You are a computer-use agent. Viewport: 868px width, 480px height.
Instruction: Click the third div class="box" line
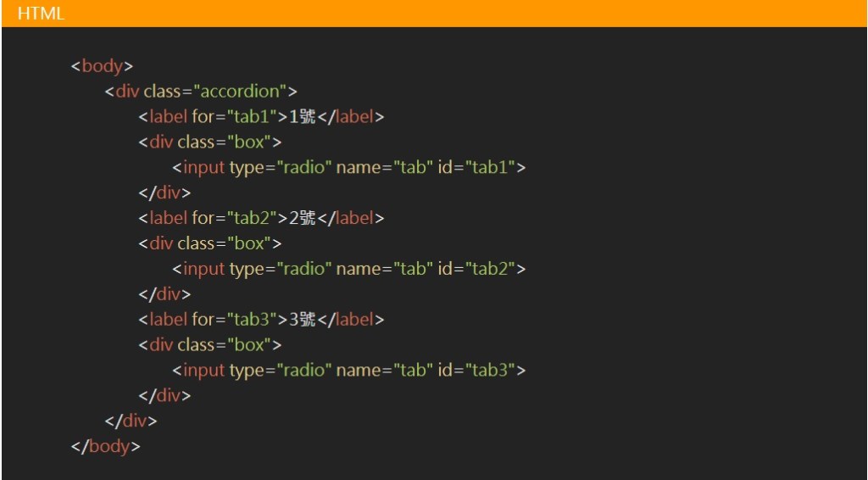click(x=210, y=346)
